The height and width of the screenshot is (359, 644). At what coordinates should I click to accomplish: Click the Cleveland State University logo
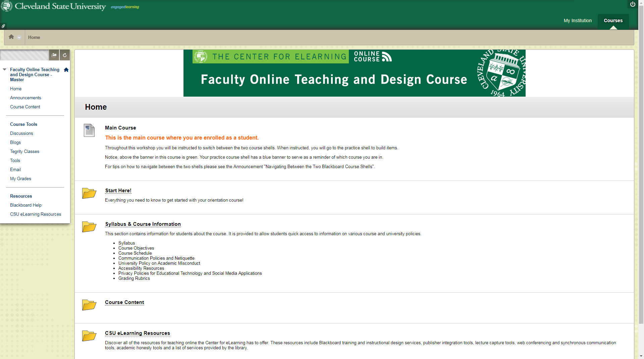tap(54, 6)
